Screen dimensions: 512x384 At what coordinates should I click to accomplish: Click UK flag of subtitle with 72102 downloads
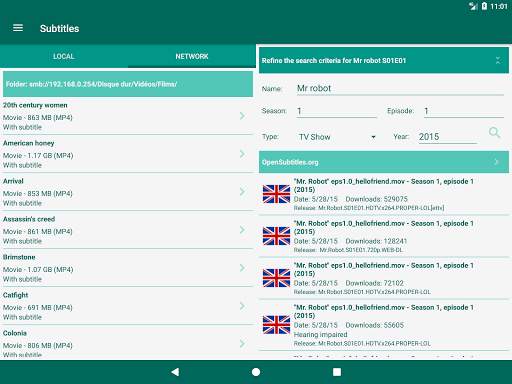[276, 278]
